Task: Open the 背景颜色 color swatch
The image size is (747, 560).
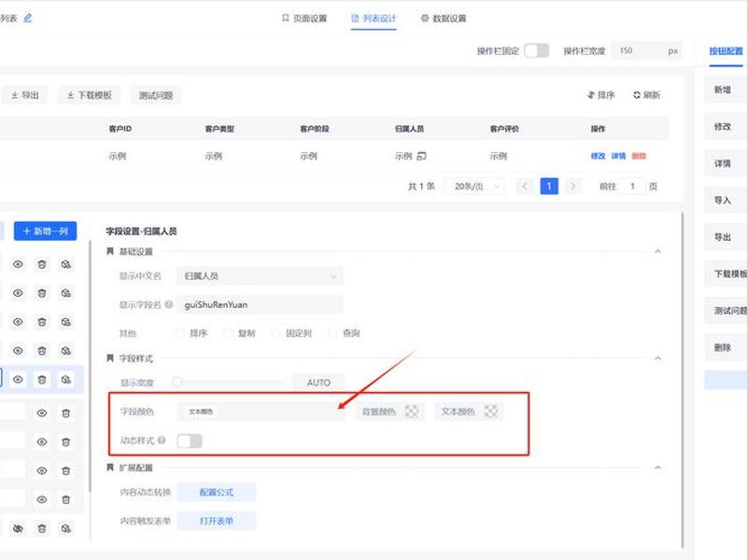Action: [412, 412]
